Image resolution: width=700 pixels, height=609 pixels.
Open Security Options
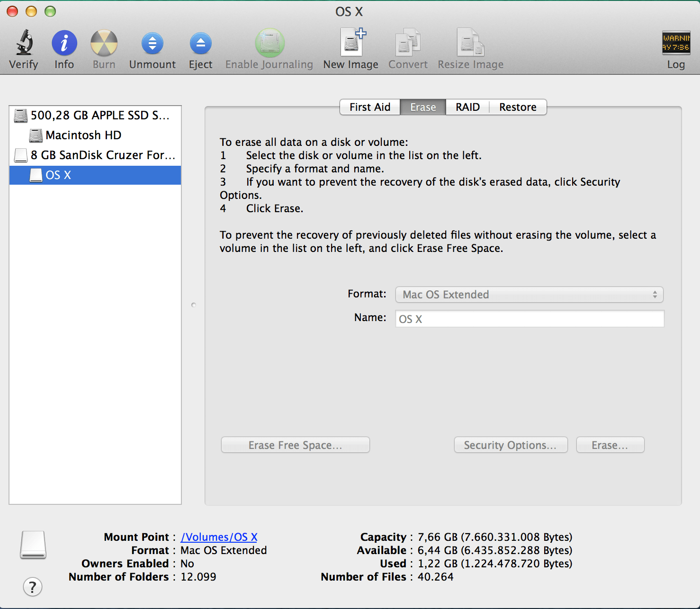pyautogui.click(x=511, y=445)
